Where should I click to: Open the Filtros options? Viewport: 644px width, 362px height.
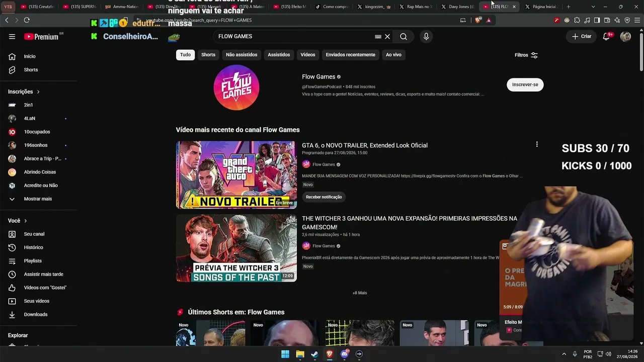(526, 55)
